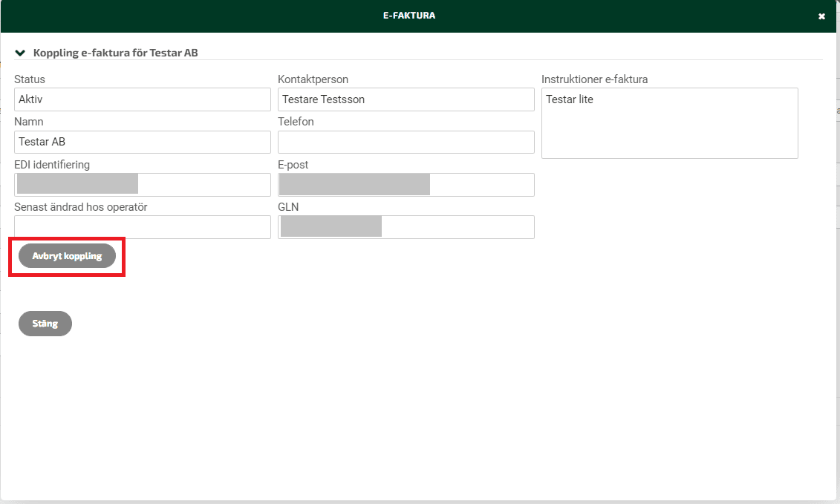840x504 pixels.
Task: Click the Instruktioner e-faktura text area
Action: (x=669, y=123)
